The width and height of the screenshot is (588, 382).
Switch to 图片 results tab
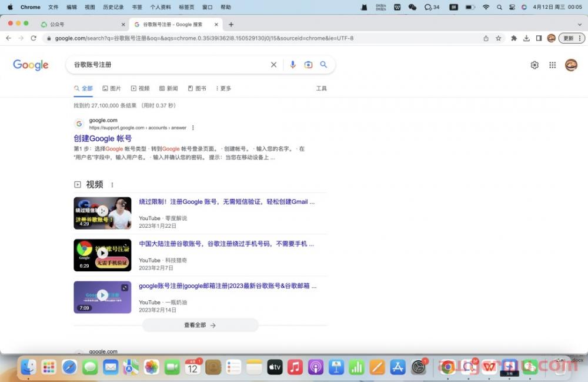click(x=112, y=88)
